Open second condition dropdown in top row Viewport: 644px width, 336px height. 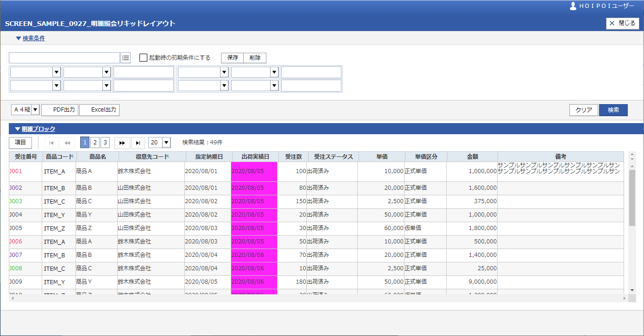pyautogui.click(x=107, y=72)
